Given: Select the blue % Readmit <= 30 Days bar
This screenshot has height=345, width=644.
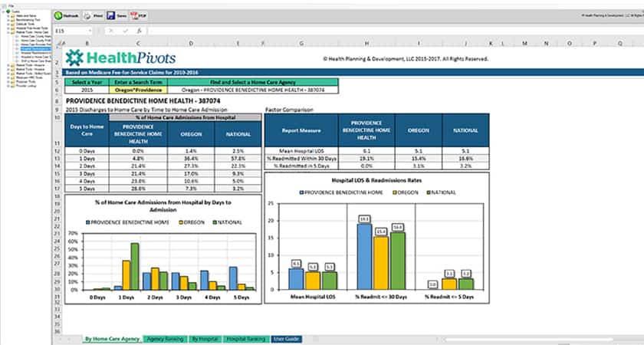Looking at the screenshot, I should (364, 257).
